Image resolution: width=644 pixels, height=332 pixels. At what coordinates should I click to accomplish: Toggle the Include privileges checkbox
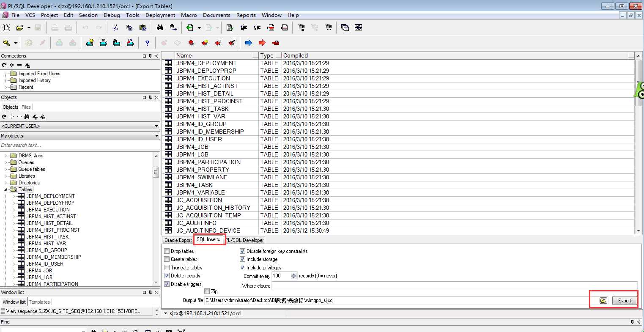click(x=243, y=268)
